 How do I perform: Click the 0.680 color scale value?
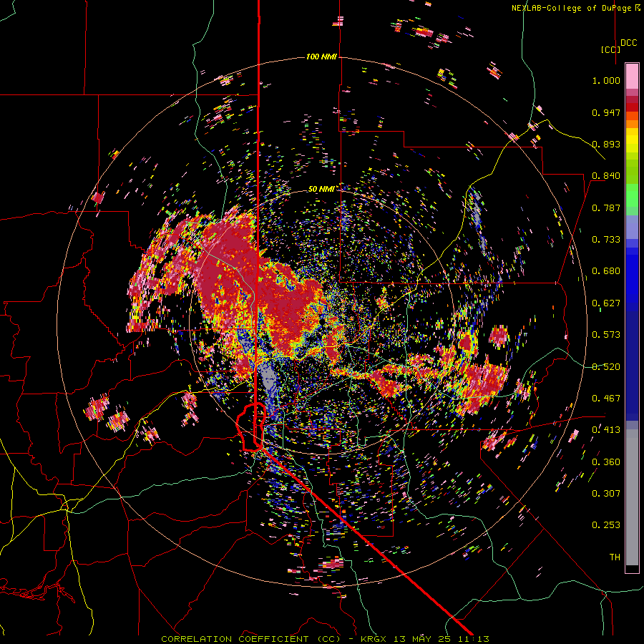tap(606, 271)
